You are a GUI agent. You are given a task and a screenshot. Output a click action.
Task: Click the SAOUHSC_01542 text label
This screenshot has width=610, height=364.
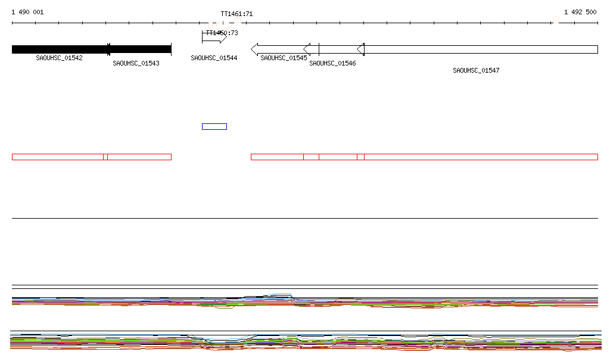(59, 58)
